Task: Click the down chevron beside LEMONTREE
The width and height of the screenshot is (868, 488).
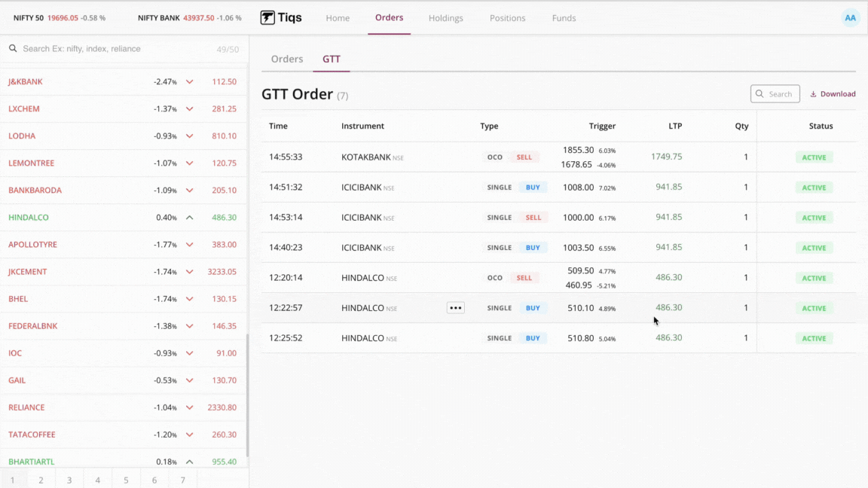Action: click(x=189, y=163)
